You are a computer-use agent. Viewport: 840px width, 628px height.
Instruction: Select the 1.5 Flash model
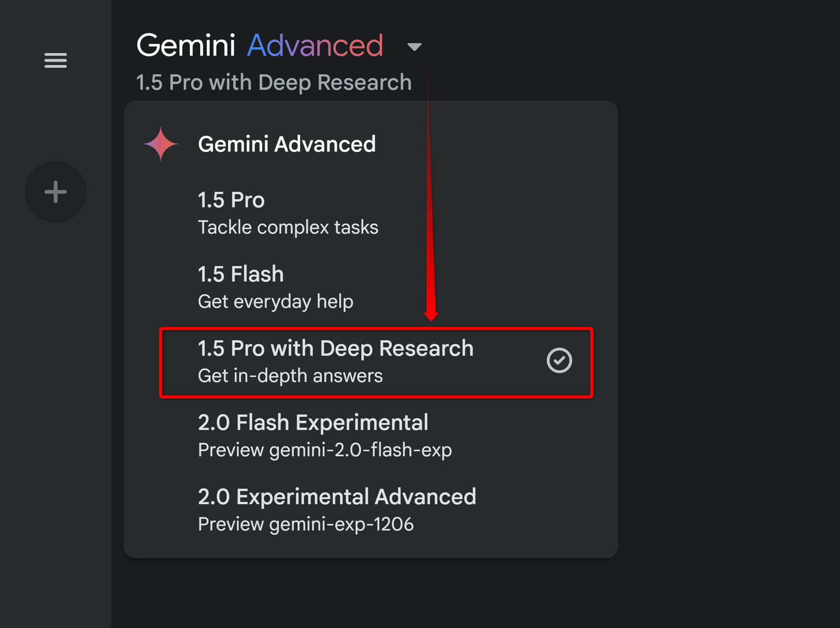pos(240,274)
